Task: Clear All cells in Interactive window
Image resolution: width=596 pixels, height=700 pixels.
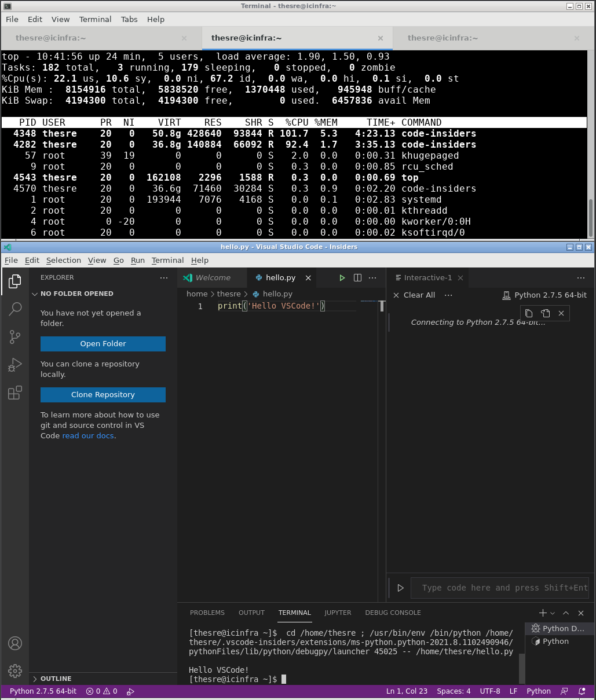Action: tap(414, 295)
